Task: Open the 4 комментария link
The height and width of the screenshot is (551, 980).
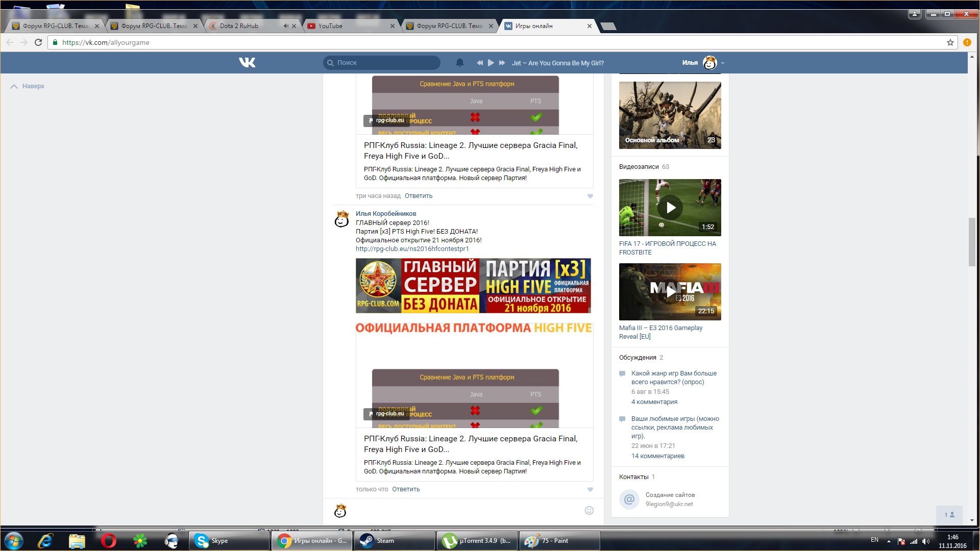Action: pyautogui.click(x=654, y=402)
